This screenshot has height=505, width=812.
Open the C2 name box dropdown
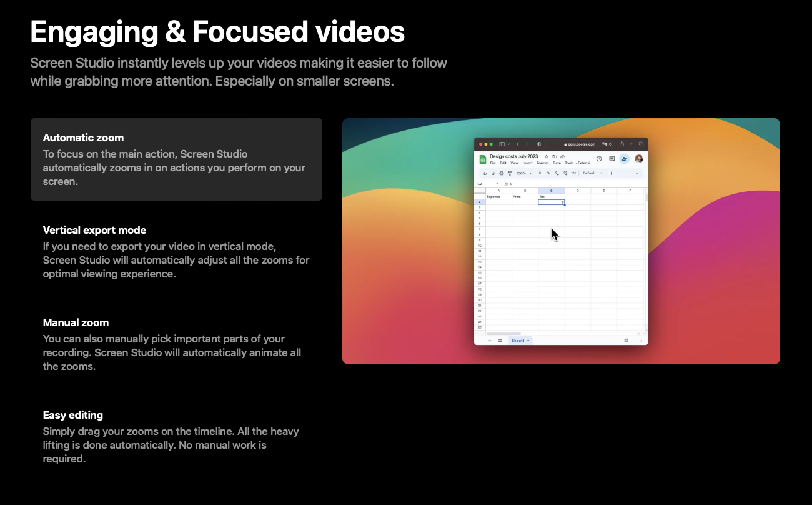pyautogui.click(x=497, y=184)
